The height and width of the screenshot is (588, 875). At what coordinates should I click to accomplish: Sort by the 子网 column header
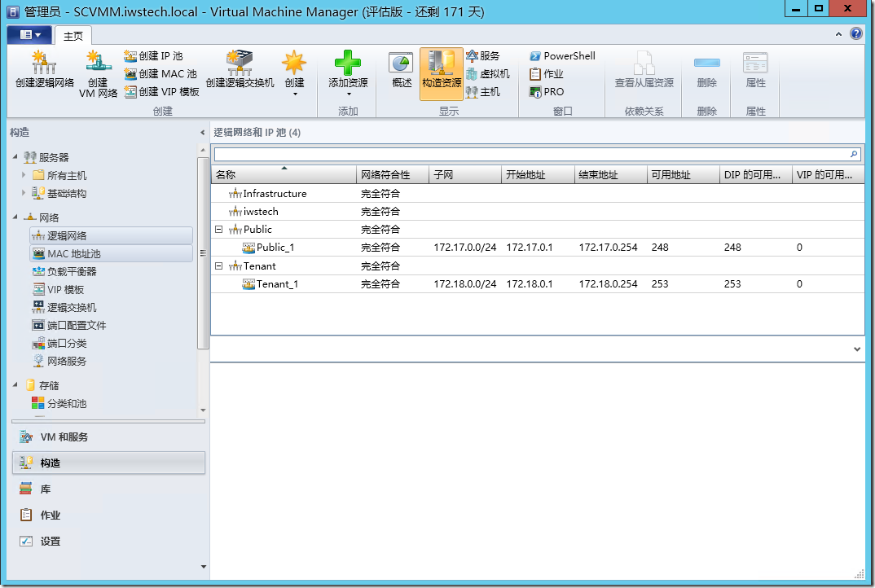point(465,174)
